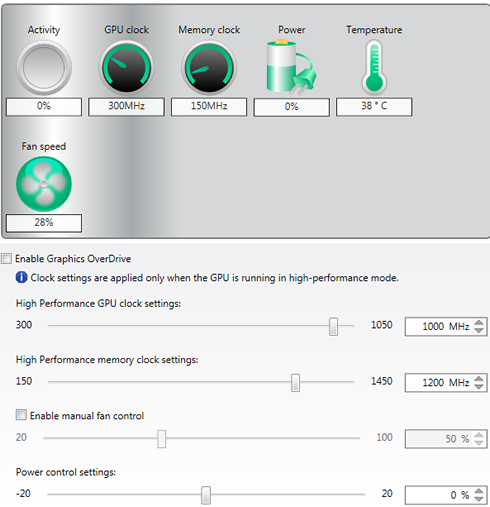This screenshot has height=507, width=490.
Task: Increase memory clock with up arrow
Action: tap(479, 379)
